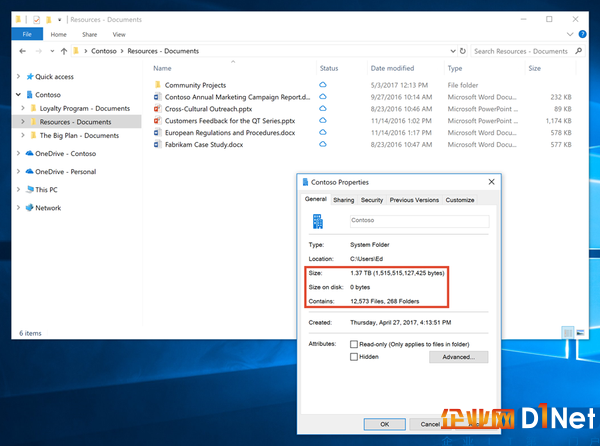Click OneDrive - Contoso cloud icon
Screen dimensions: 600x446
pyautogui.click(x=29, y=153)
